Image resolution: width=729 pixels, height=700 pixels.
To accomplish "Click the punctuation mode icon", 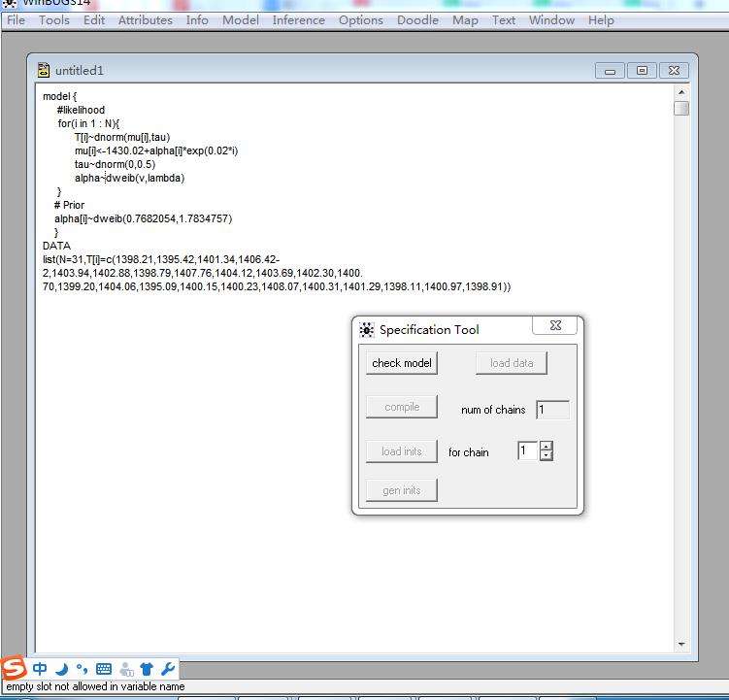I will (x=82, y=669).
